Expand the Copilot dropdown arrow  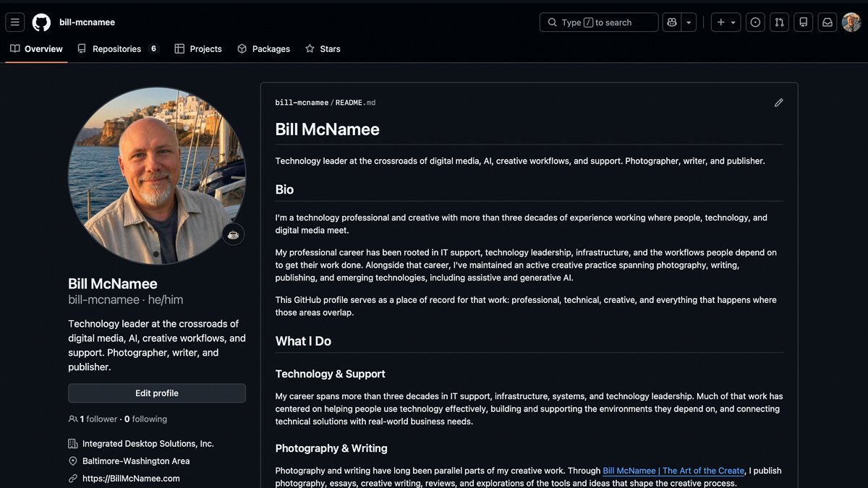tap(689, 22)
